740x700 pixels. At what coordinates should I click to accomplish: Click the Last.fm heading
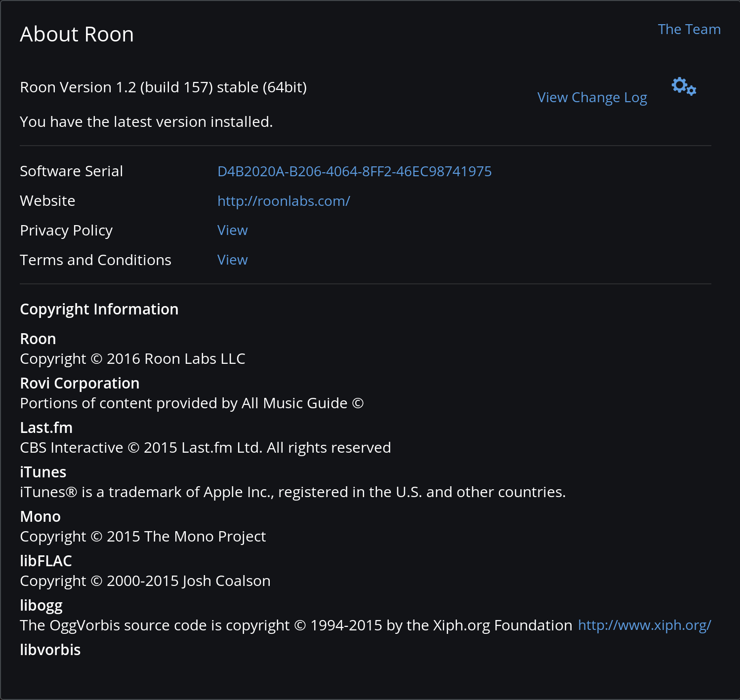46,428
